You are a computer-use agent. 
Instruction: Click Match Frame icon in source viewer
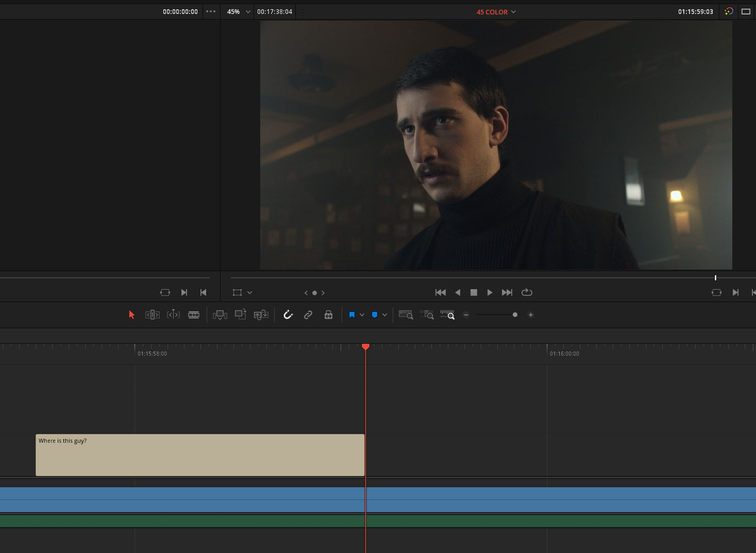pyautogui.click(x=165, y=292)
